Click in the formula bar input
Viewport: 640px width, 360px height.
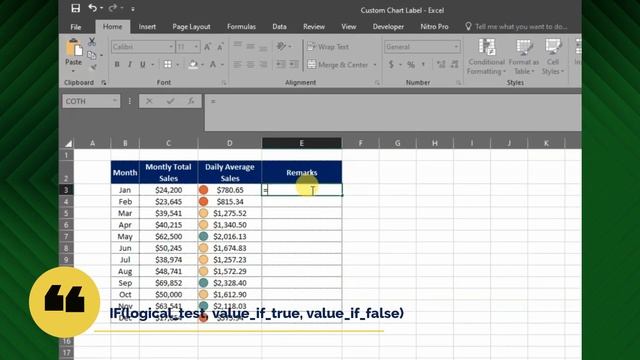pyautogui.click(x=393, y=112)
